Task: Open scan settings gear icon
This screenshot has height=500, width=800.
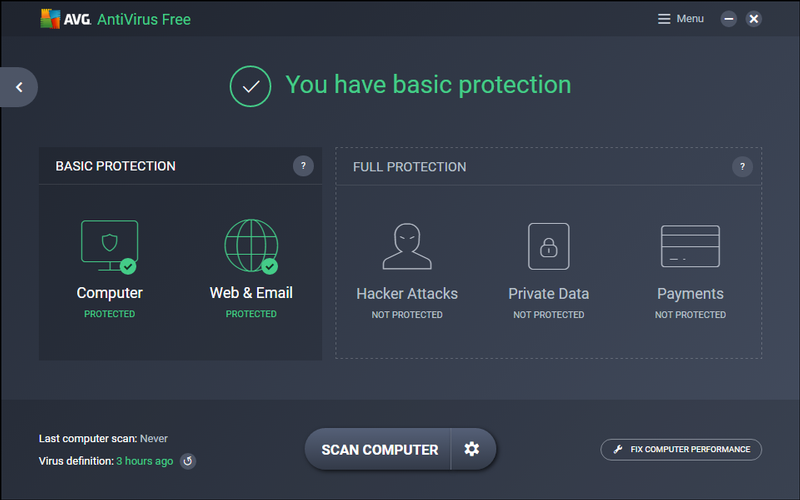Action: 472,449
